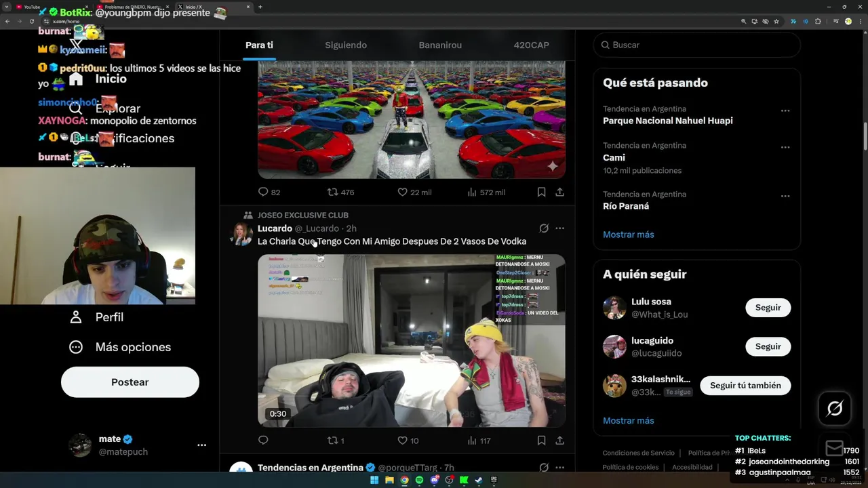Open the messages envelope drawer
The width and height of the screenshot is (868, 488).
[x=835, y=448]
